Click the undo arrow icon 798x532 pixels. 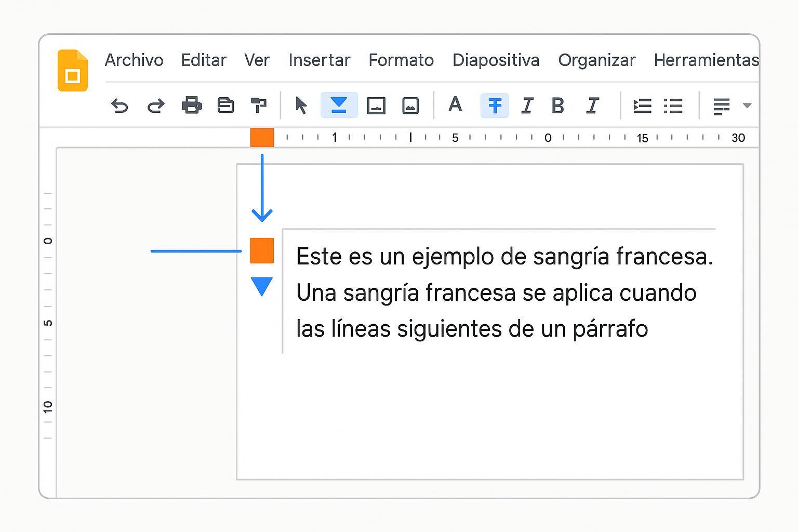coord(119,105)
